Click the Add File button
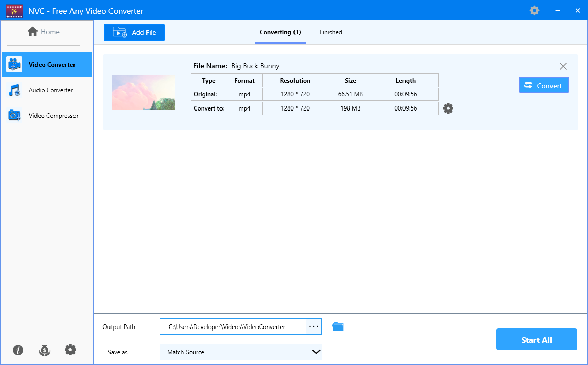The height and width of the screenshot is (365, 588). tap(134, 32)
